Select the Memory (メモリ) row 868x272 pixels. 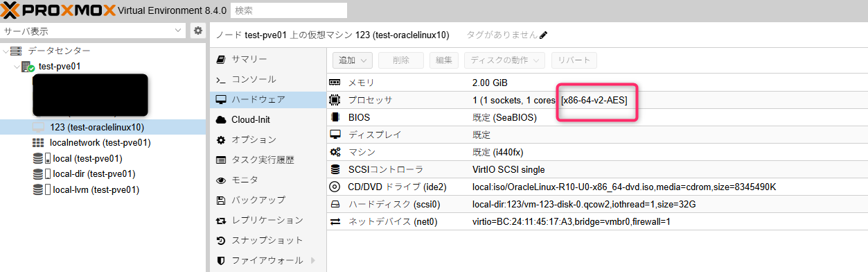[597, 83]
